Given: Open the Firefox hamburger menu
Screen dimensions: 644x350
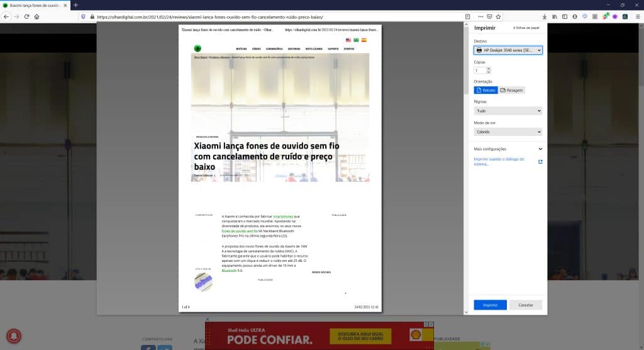Looking at the screenshot, I should click(638, 17).
